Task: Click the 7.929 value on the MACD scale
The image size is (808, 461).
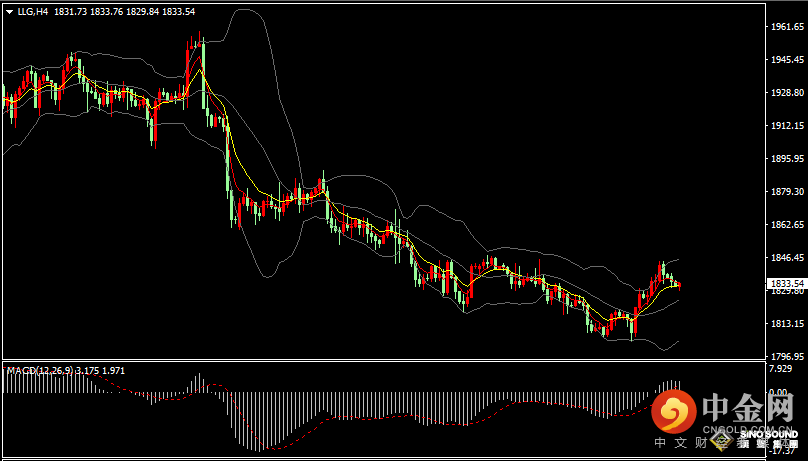Action: pos(781,370)
